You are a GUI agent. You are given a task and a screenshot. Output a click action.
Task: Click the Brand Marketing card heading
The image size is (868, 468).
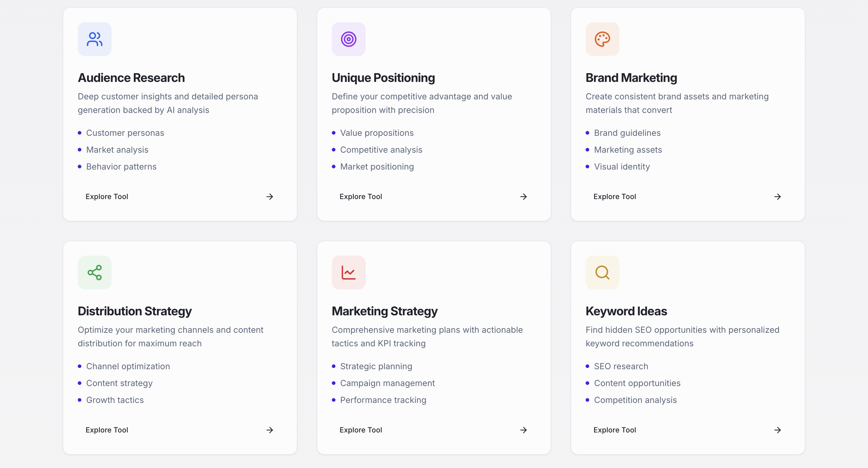tap(631, 78)
